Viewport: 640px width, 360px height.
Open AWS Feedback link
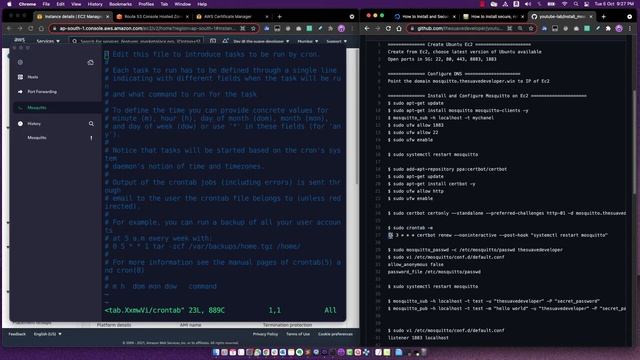[17, 334]
